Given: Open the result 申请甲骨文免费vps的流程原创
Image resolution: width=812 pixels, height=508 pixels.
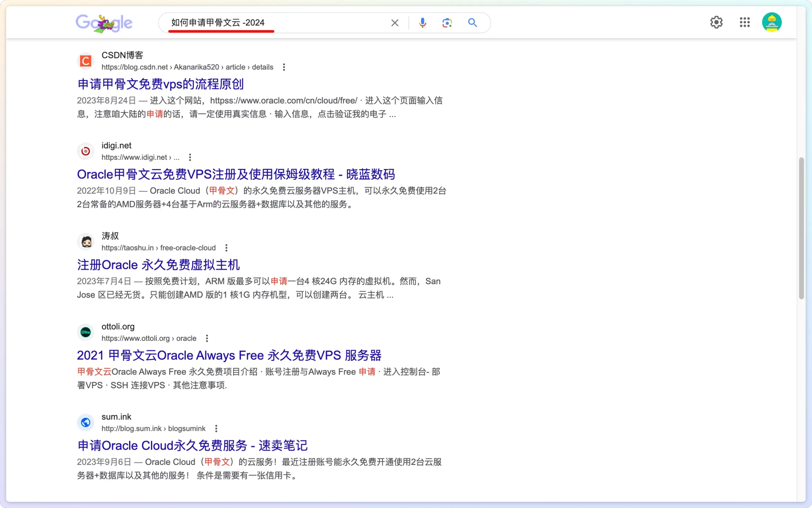Looking at the screenshot, I should (x=160, y=84).
